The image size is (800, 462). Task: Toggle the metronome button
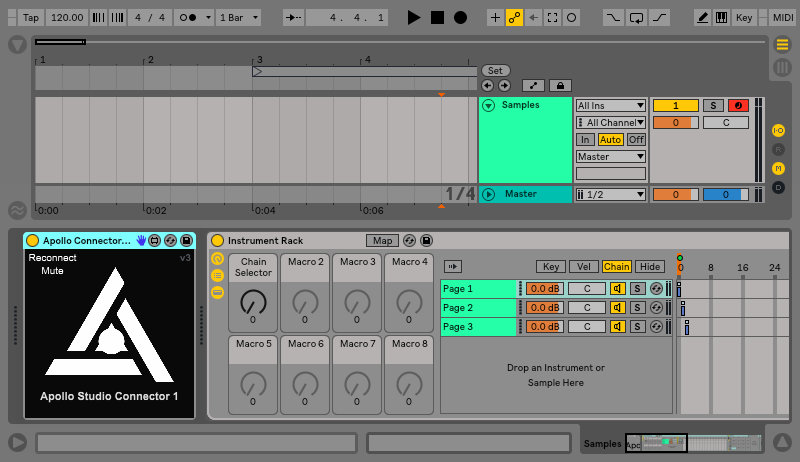pos(187,18)
